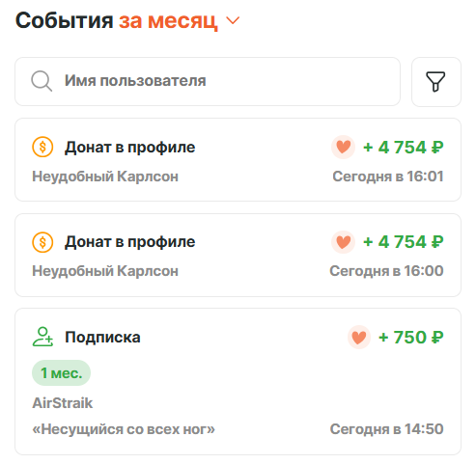The height and width of the screenshot is (464, 476).
Task: Like the AirStraik subscription with heart
Action: [x=359, y=338]
